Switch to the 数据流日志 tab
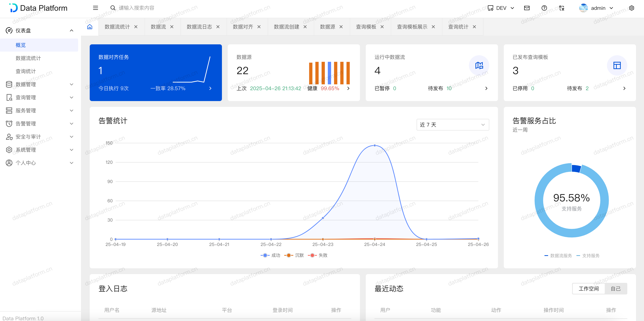 point(199,27)
